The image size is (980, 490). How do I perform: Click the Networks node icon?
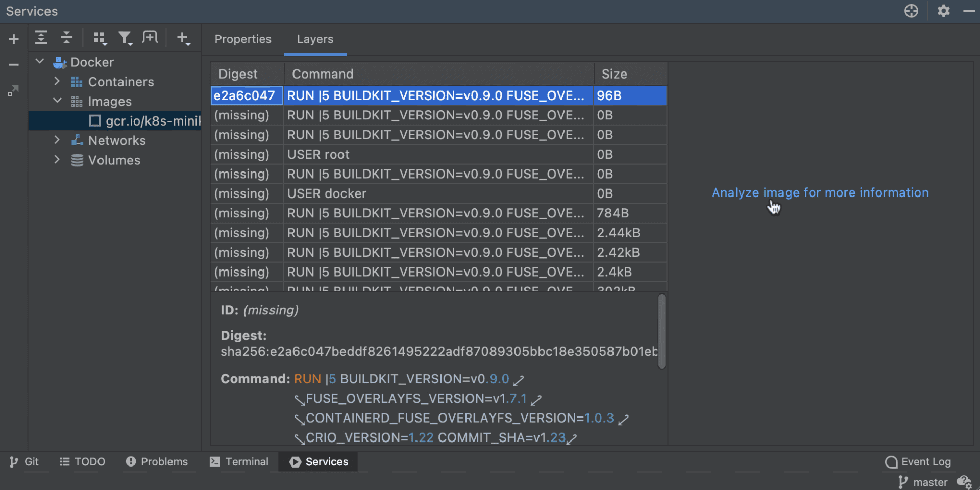click(77, 140)
